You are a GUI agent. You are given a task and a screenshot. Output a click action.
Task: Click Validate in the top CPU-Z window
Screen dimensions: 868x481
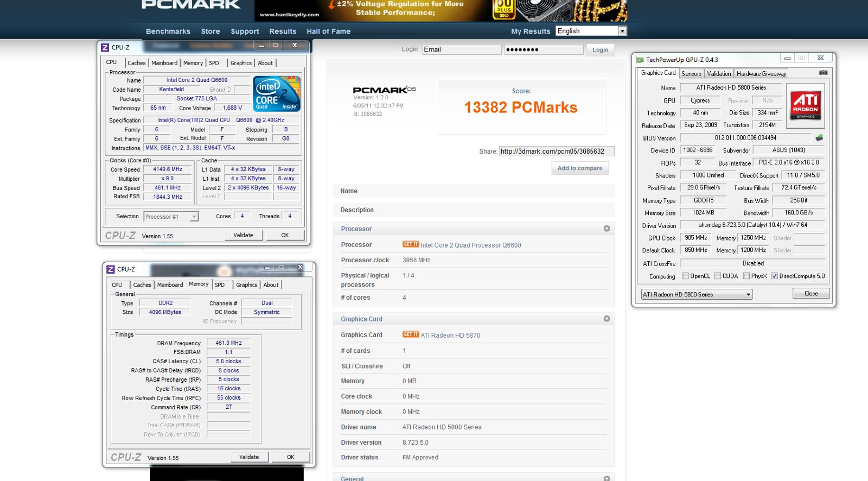[x=244, y=235]
